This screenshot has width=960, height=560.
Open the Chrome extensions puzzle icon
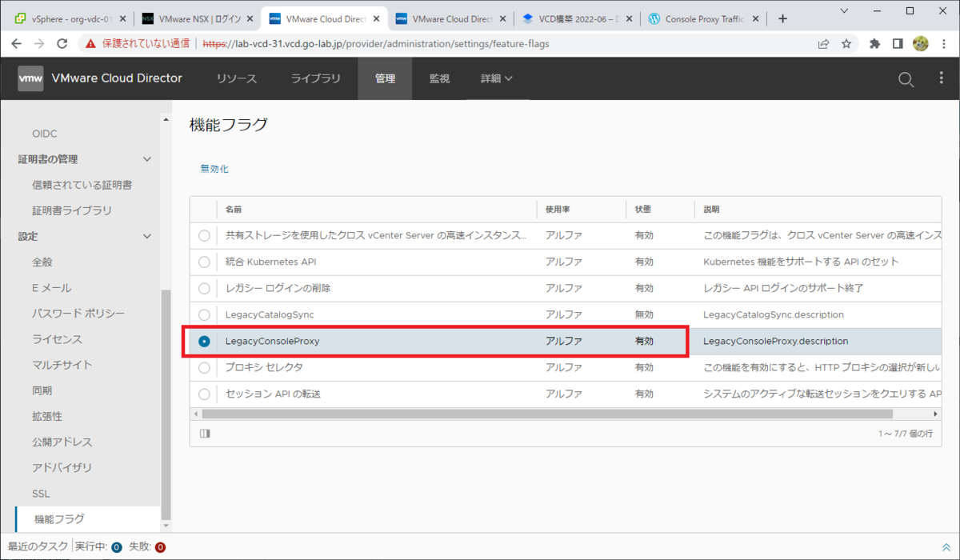point(875,44)
